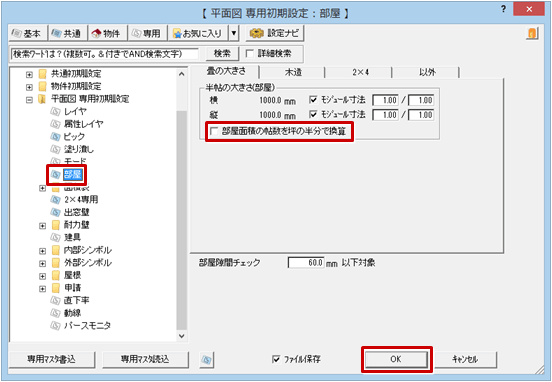Click the small icon beside 専用マスタ読込 button
Screen dimensions: 552x382
pos(207,359)
